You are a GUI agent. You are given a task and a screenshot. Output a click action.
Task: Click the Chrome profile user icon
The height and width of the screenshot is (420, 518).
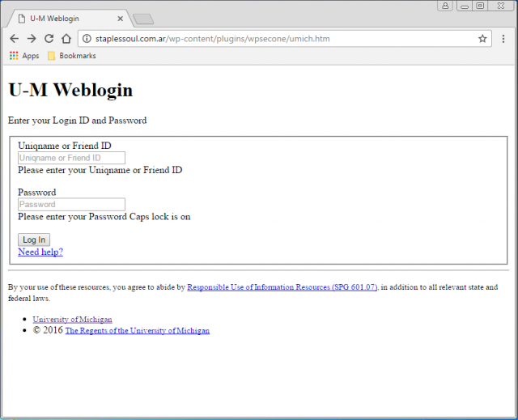click(445, 6)
